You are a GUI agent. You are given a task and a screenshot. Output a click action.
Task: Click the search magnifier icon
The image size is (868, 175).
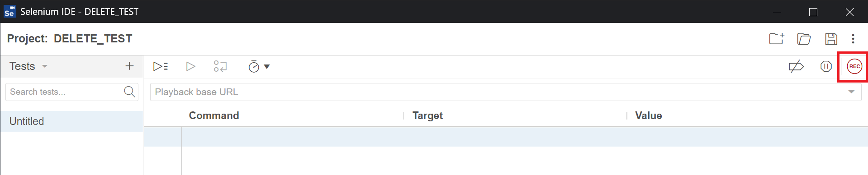(129, 92)
